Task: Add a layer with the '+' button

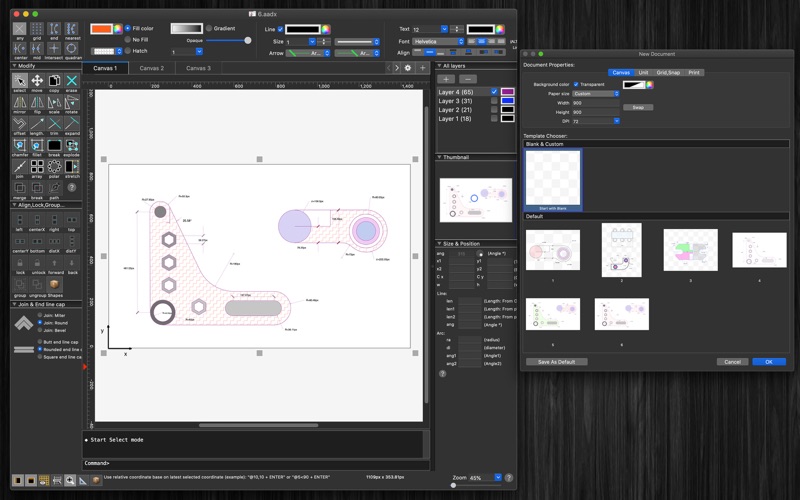Action: click(x=446, y=79)
